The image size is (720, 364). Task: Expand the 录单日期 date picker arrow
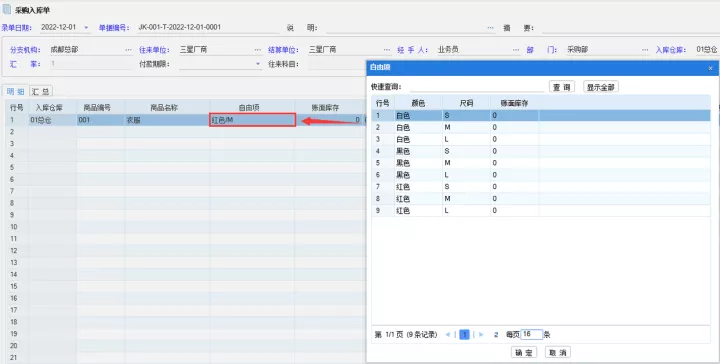[86, 28]
